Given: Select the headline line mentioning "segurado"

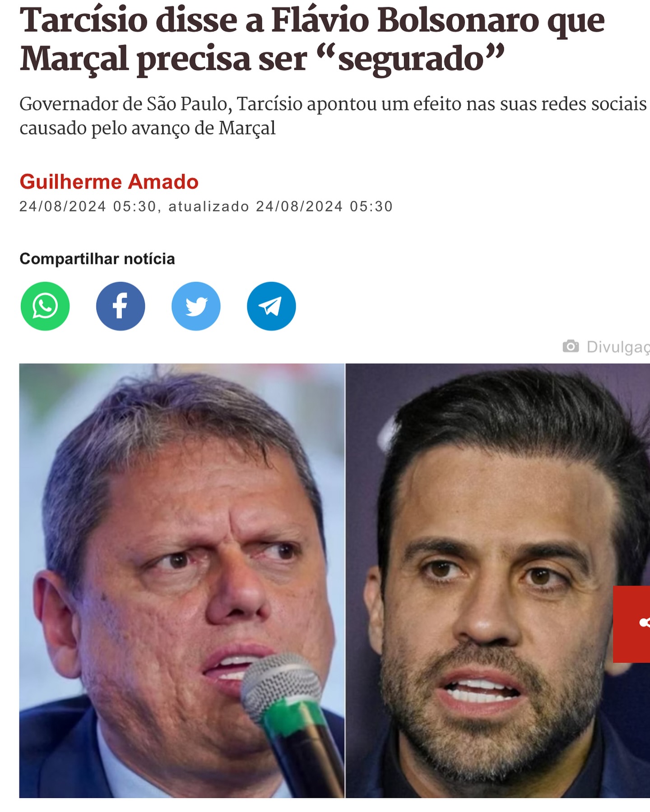Looking at the screenshot, I should 262,59.
